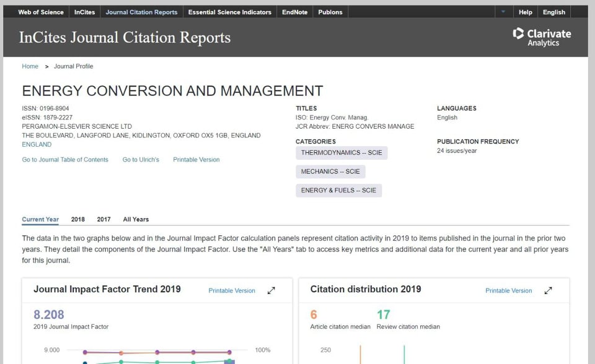Open Printable Version link below journal address
The width and height of the screenshot is (595, 364).
(196, 160)
